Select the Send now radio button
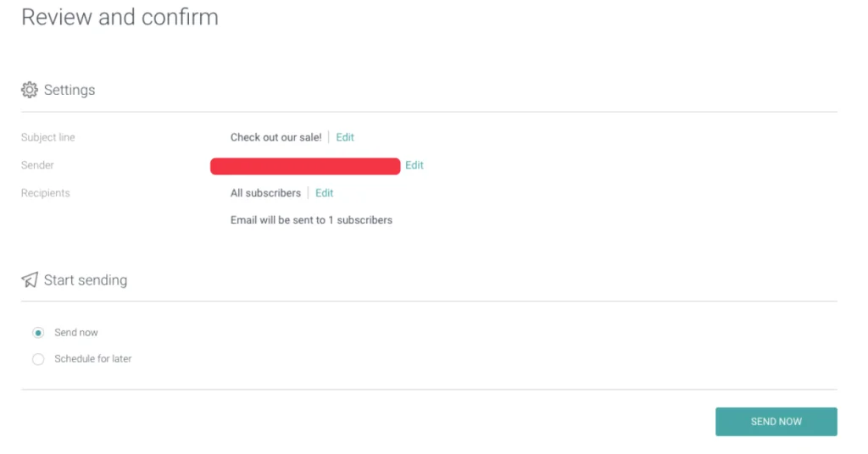868x454 pixels. pyautogui.click(x=38, y=333)
